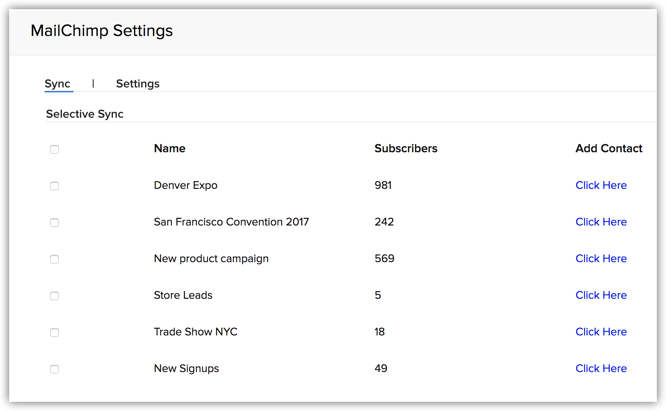Select the Name column header
This screenshot has height=411, width=666.
click(169, 148)
